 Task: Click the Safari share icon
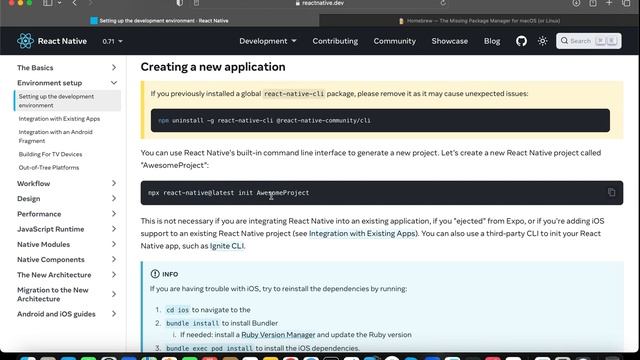[593, 3]
